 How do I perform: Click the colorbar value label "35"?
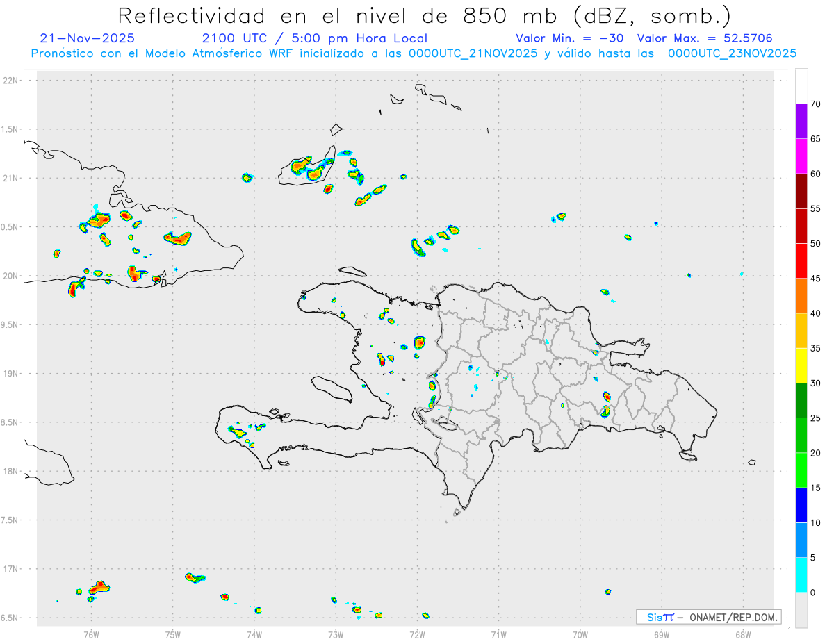[816, 348]
